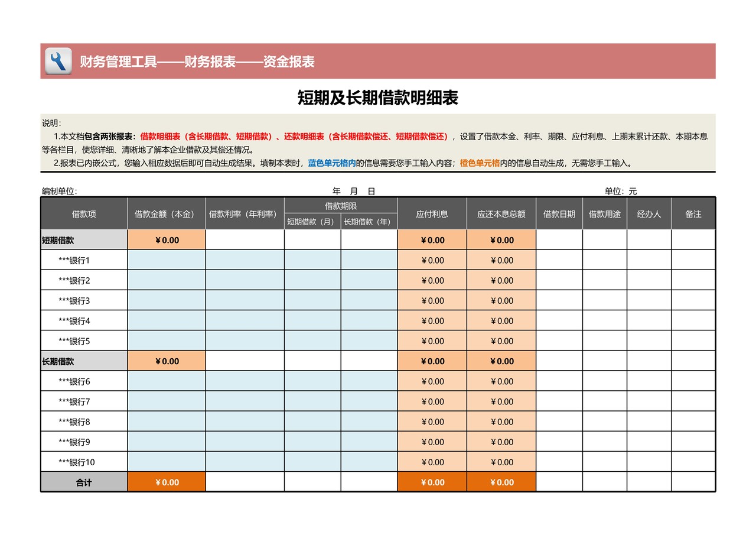756x535 pixels.
Task: Select the 短期借款（月）cell for 银行3
Action: [x=312, y=300]
